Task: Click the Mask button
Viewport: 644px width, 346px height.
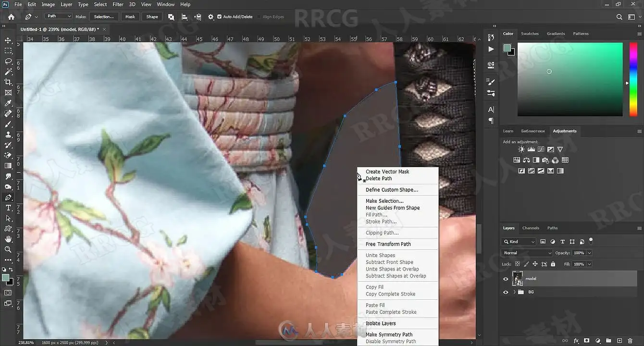Action: (x=130, y=17)
